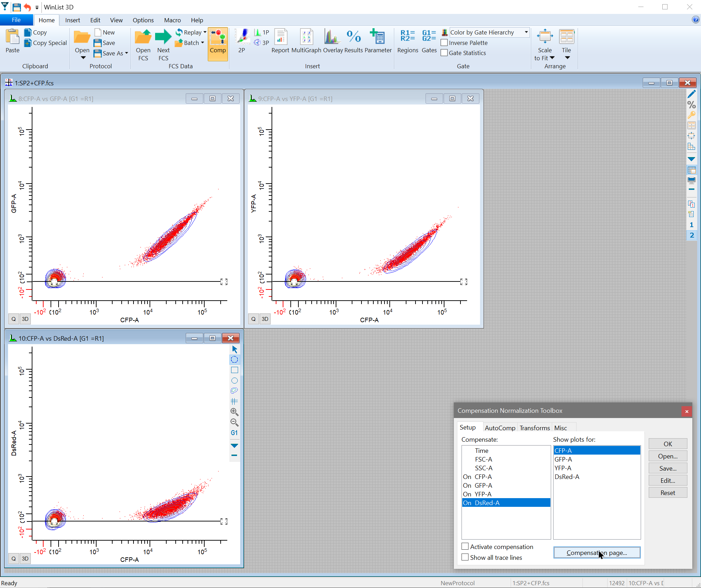The width and height of the screenshot is (701, 588).
Task: Choose the rectangle region tool
Action: [x=234, y=370]
